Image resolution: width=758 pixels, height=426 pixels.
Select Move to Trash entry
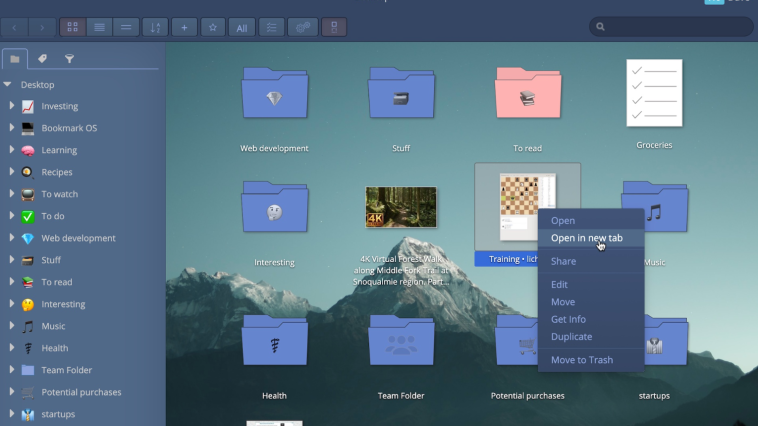point(582,360)
